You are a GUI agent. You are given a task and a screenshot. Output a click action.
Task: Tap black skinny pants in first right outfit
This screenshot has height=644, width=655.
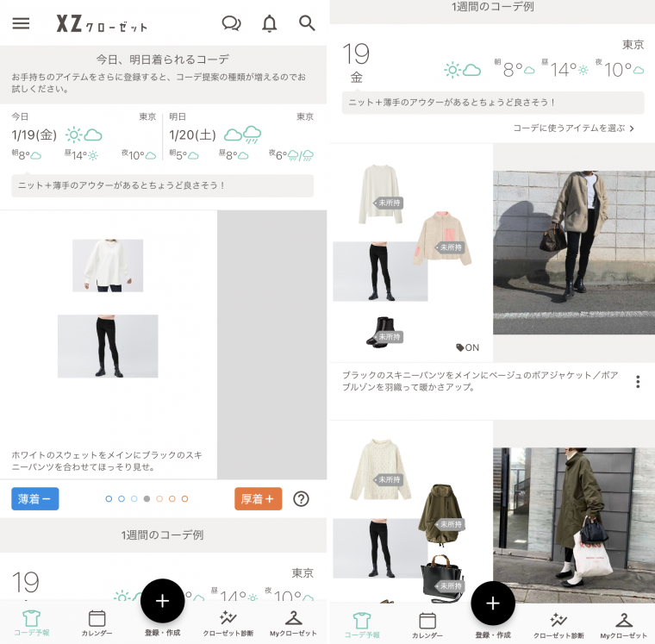pos(380,272)
